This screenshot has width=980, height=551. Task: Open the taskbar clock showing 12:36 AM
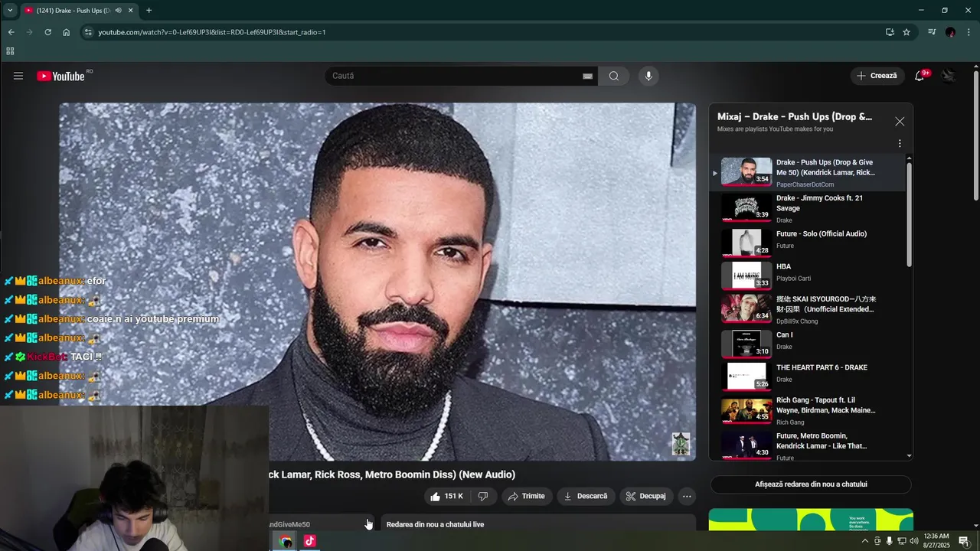click(x=938, y=541)
